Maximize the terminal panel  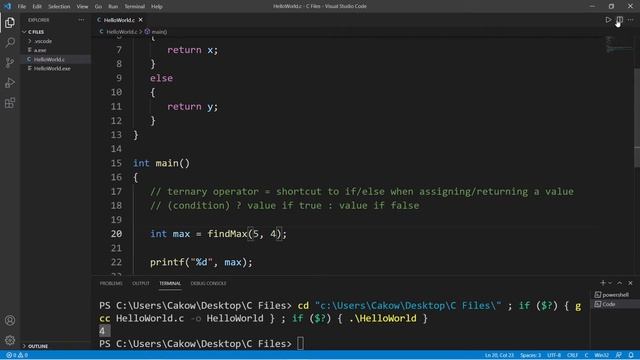pyautogui.click(x=620, y=283)
